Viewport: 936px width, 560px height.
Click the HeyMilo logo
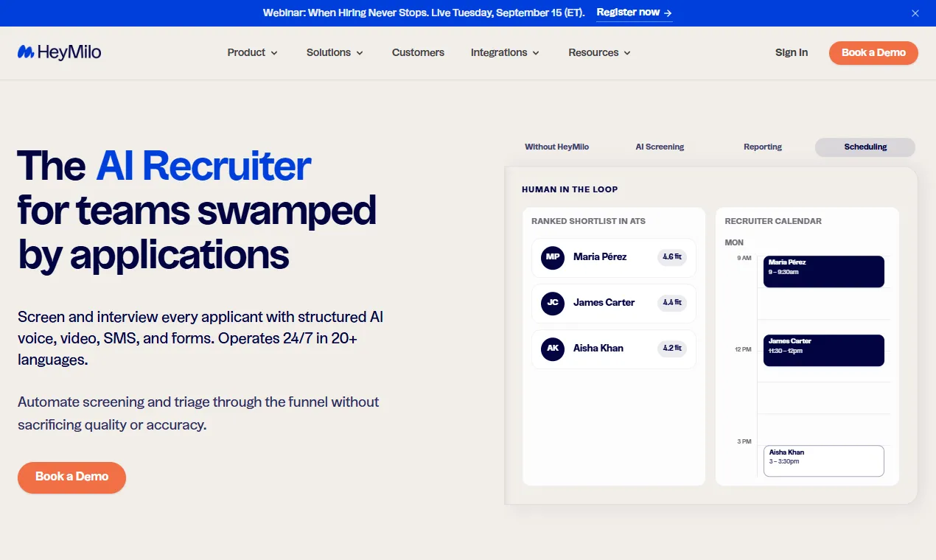[59, 52]
